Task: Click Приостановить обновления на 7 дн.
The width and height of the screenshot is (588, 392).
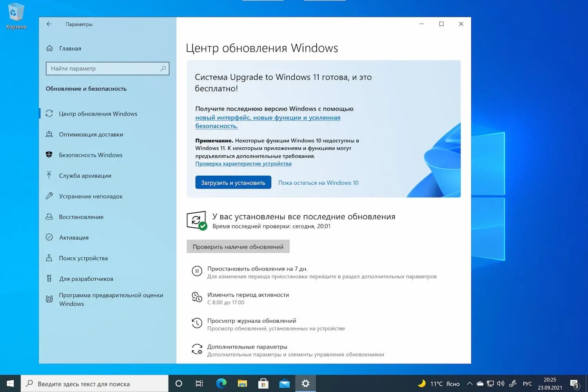Action: [257, 269]
